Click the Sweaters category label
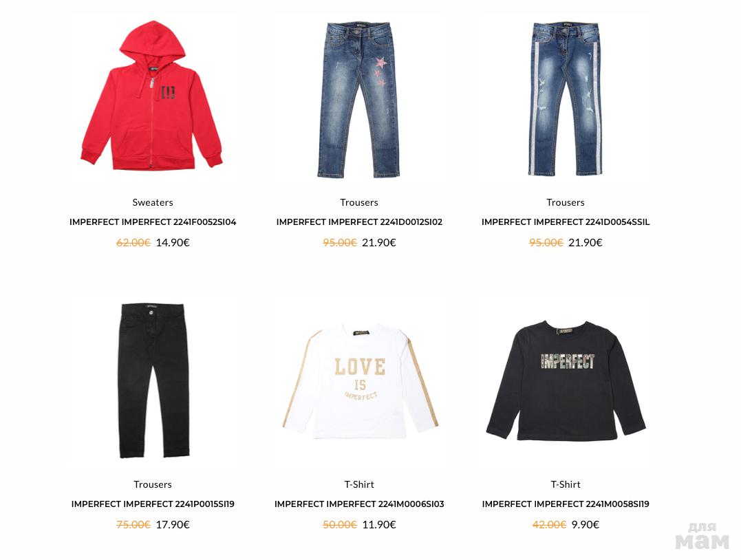741x560 pixels. [x=153, y=202]
